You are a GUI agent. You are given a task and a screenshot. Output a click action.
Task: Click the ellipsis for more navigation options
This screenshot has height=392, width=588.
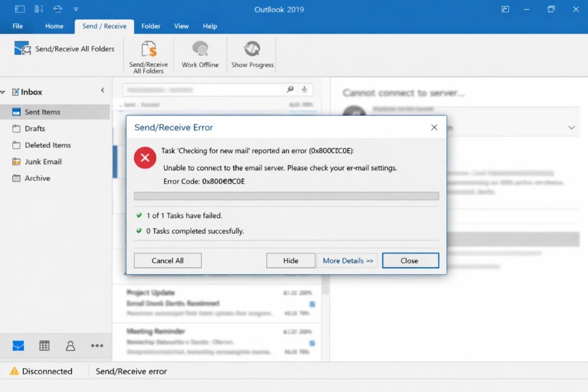click(97, 345)
